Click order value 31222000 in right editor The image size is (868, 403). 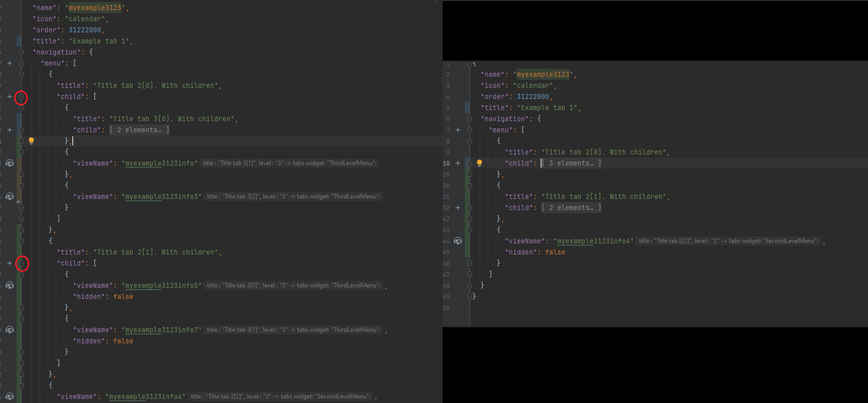[x=533, y=96]
